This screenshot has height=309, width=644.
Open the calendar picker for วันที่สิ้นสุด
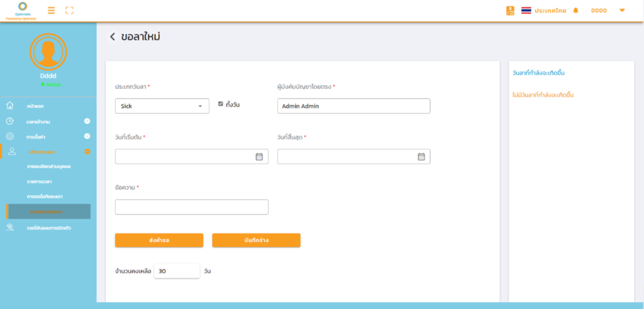coord(421,157)
